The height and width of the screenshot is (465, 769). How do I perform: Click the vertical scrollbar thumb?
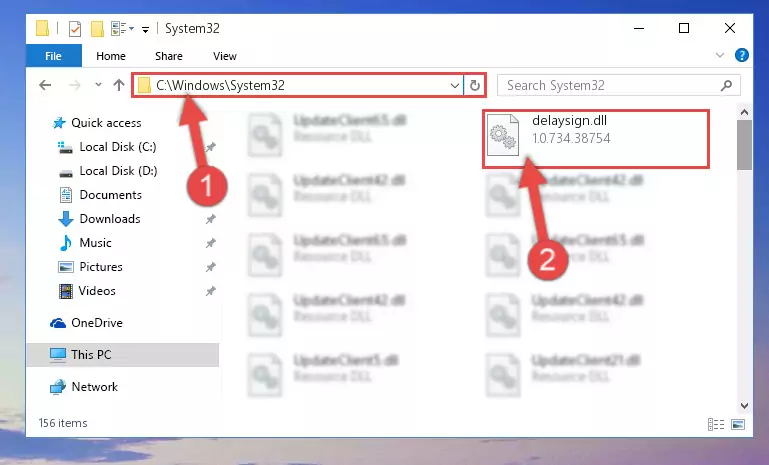point(744,145)
